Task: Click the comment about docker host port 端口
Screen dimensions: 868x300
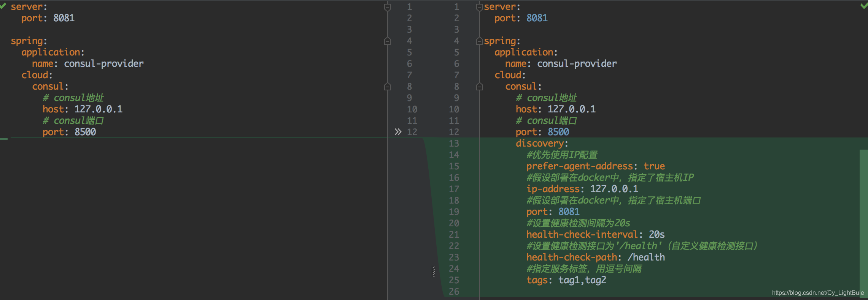Action: 614,200
